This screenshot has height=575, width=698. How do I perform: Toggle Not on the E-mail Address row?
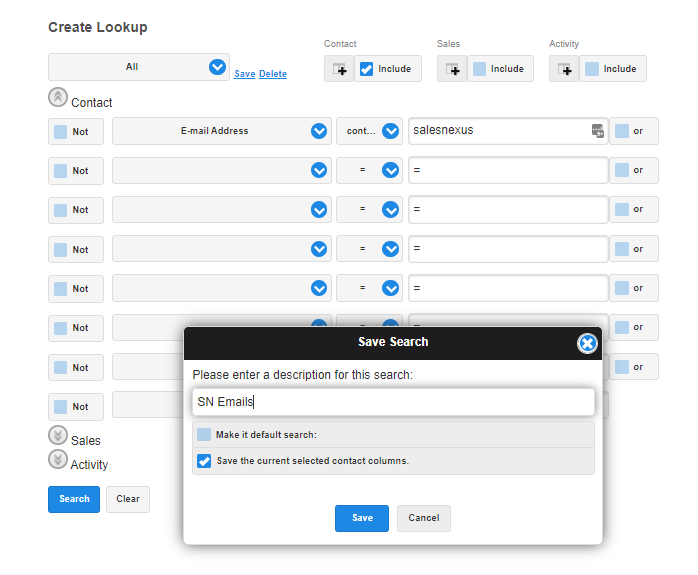(61, 131)
